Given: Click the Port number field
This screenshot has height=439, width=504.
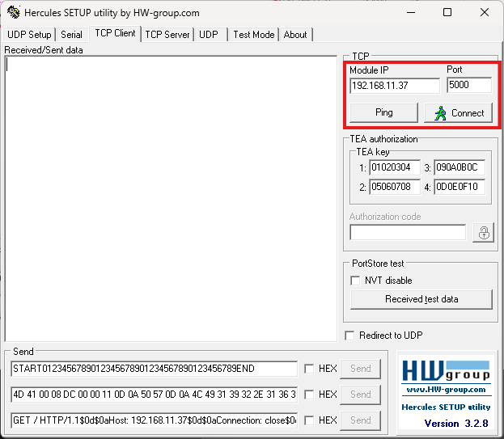Looking at the screenshot, I should (x=468, y=85).
